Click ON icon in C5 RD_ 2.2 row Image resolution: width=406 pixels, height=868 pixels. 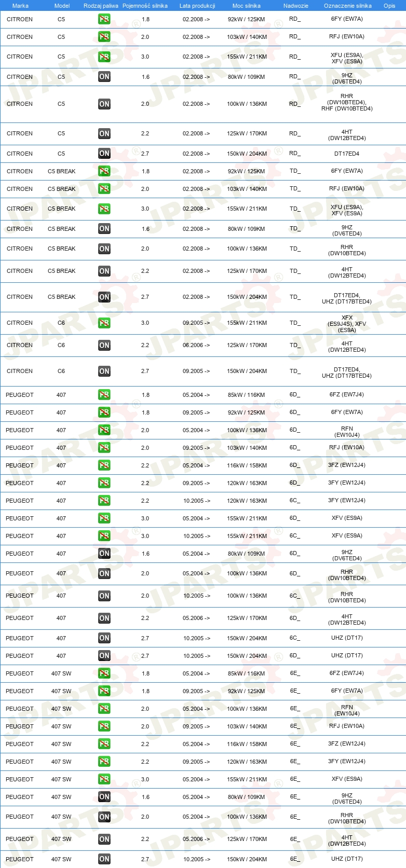pos(104,133)
